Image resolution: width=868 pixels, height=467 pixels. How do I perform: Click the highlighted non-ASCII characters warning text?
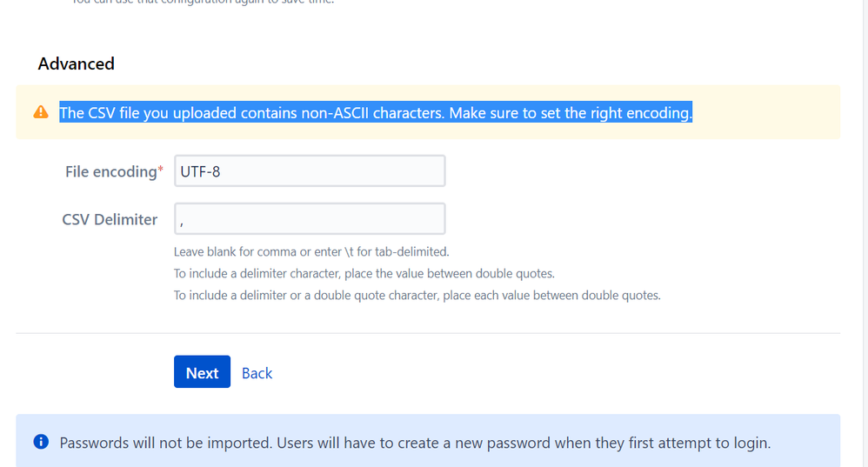click(x=376, y=112)
